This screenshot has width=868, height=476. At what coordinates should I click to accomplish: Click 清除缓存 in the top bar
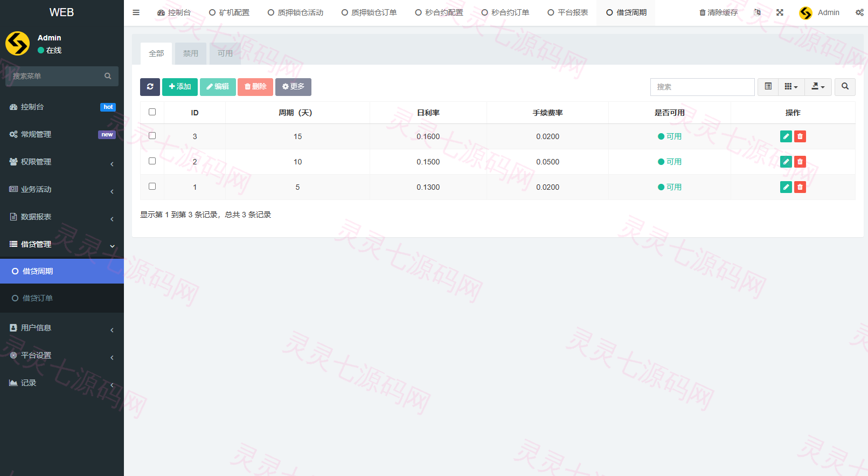point(718,12)
